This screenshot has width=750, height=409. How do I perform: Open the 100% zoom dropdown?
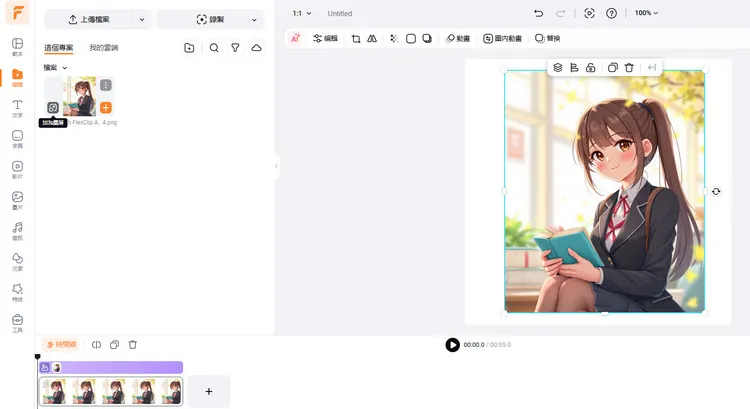point(647,13)
